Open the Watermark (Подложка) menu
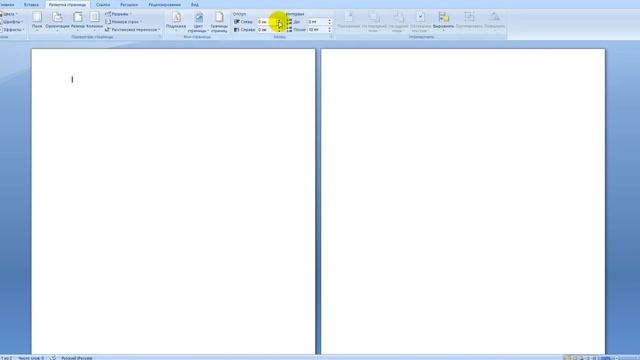The image size is (640, 360). pyautogui.click(x=176, y=21)
